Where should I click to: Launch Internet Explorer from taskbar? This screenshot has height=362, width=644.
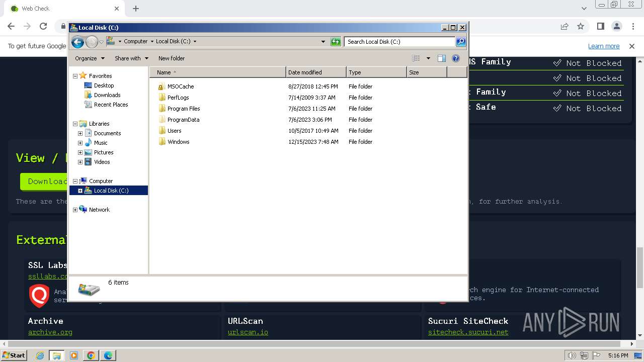(x=40, y=355)
